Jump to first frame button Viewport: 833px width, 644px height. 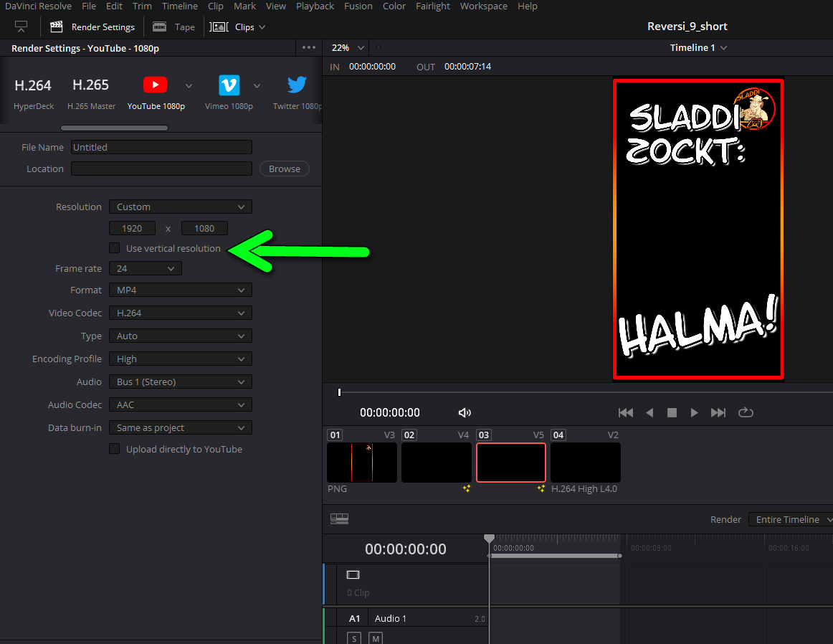point(626,412)
